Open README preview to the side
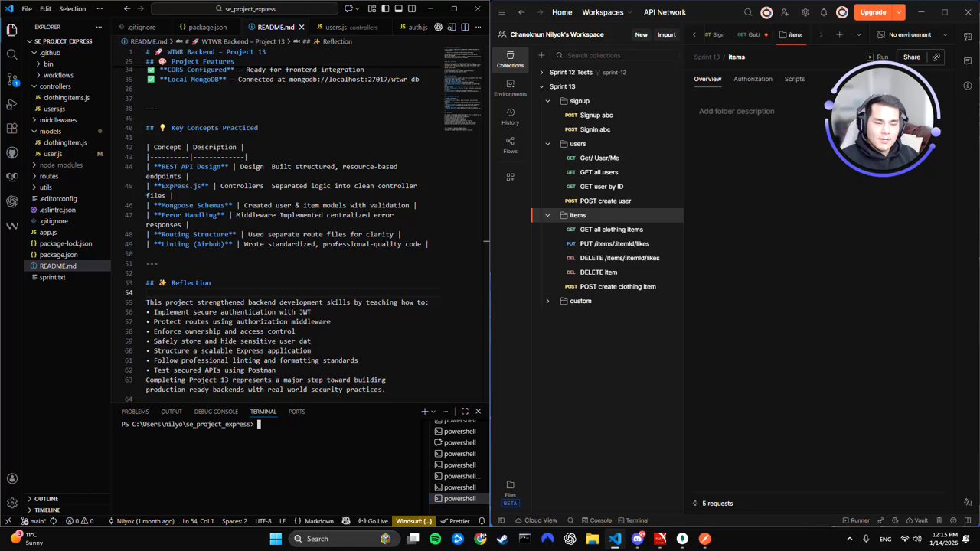Viewport: 980px width, 551px height. tap(452, 27)
